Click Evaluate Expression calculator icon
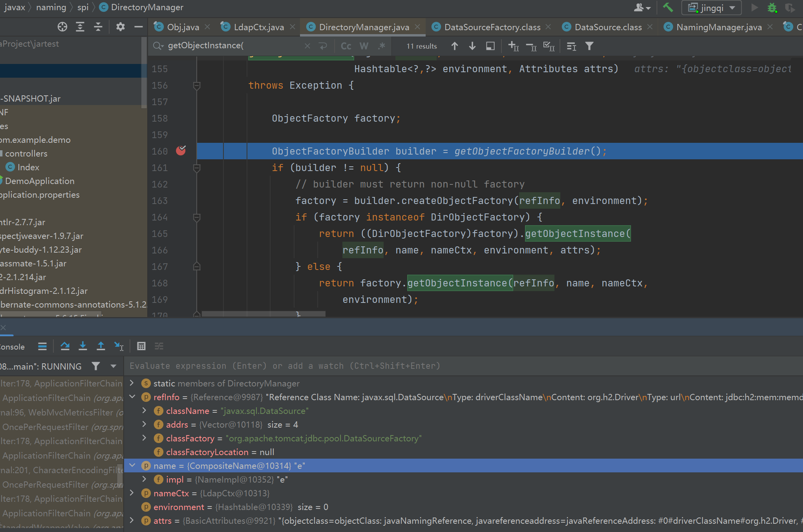The width and height of the screenshot is (803, 532). (x=141, y=346)
